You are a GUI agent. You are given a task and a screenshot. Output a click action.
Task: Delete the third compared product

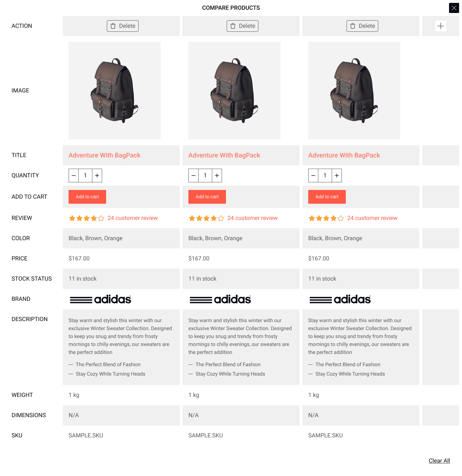[362, 26]
